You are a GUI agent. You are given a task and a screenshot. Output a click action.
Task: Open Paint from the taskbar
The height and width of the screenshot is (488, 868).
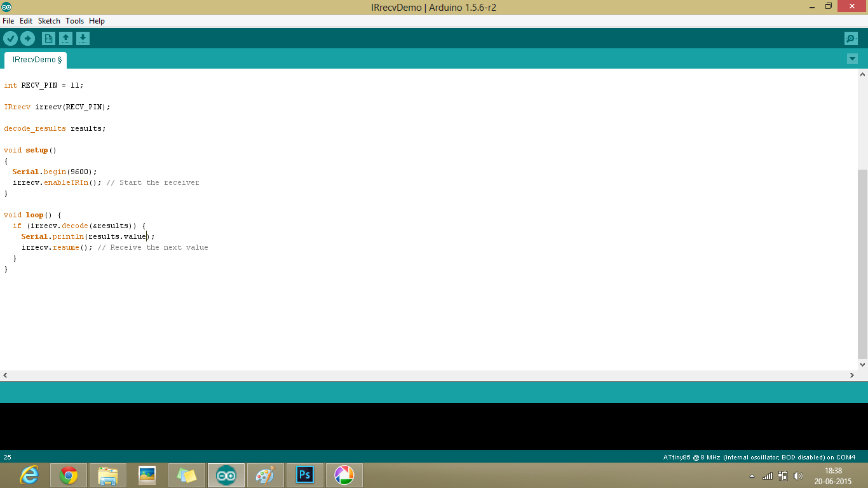click(266, 475)
